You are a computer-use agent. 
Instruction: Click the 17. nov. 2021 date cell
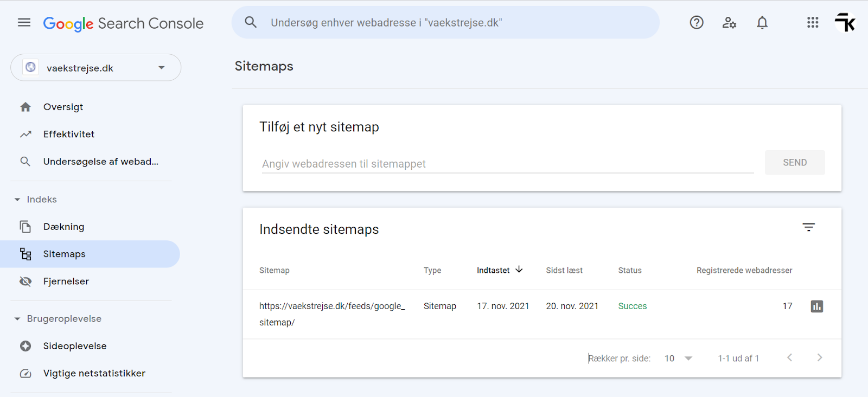(x=503, y=306)
